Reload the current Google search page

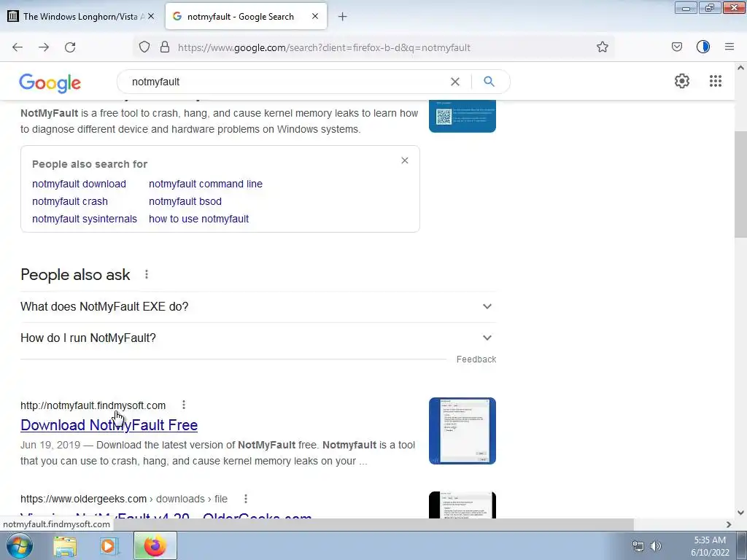pos(70,47)
